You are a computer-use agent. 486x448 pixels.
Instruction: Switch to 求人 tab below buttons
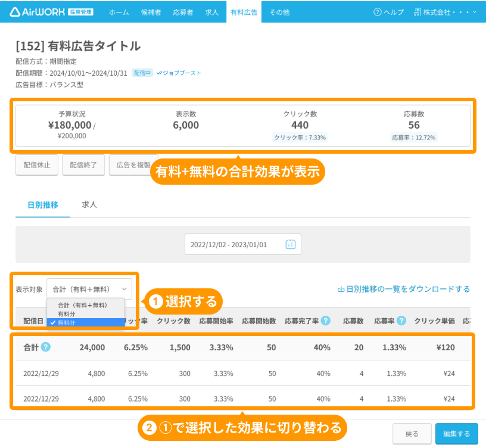pos(89,204)
